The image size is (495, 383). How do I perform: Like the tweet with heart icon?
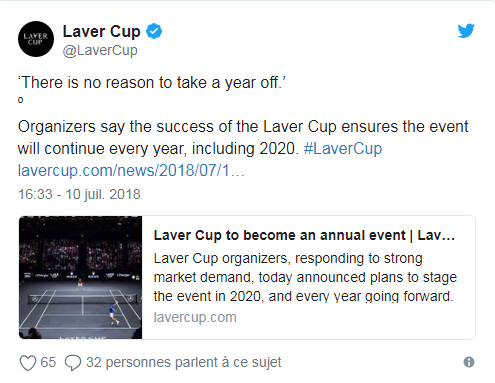(x=28, y=362)
